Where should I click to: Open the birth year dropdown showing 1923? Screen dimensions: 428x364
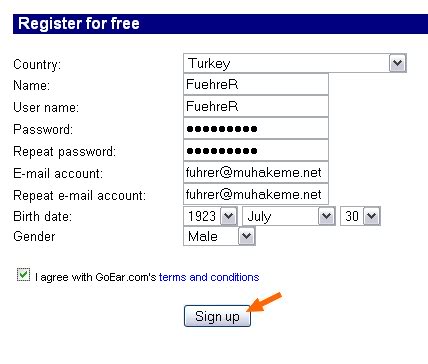tap(210, 216)
